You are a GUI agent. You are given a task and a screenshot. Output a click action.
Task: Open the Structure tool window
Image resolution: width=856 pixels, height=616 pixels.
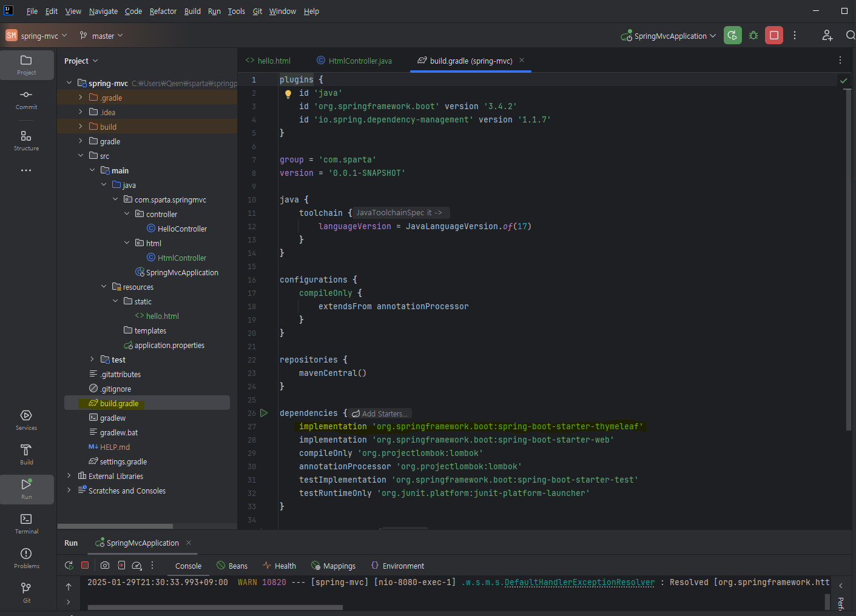coord(26,141)
